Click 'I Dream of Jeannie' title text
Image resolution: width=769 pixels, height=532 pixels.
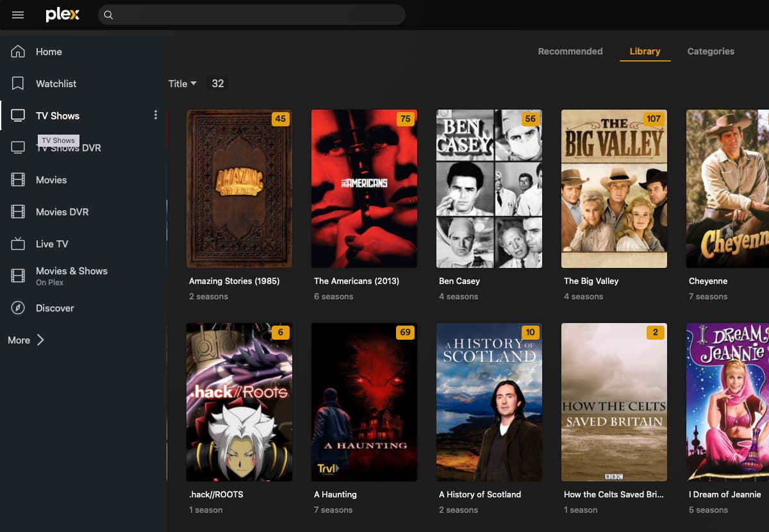pos(725,494)
